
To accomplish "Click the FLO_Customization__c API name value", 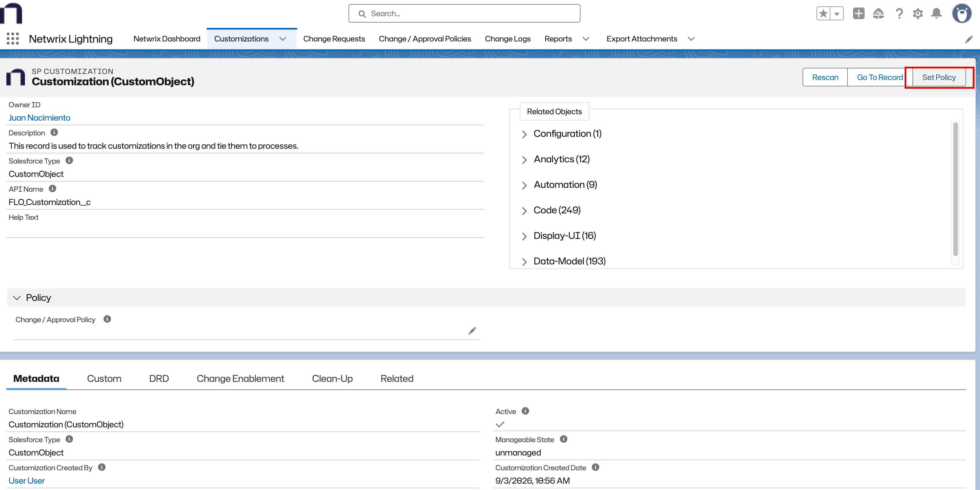I will (x=50, y=202).
